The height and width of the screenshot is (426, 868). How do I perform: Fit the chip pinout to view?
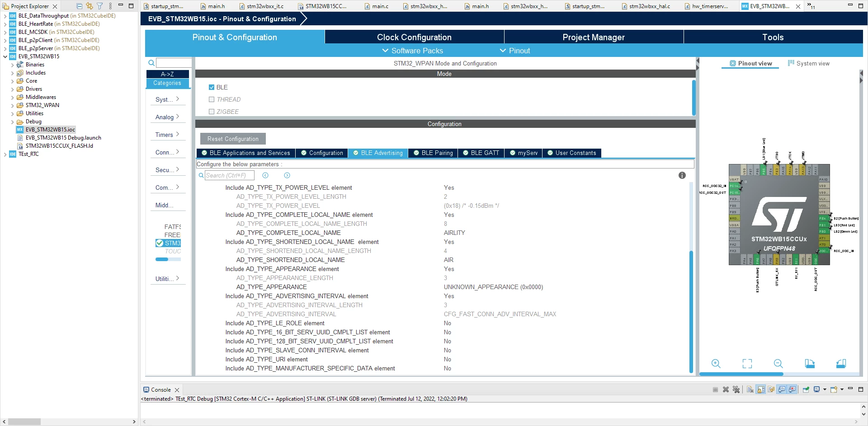[x=747, y=364]
